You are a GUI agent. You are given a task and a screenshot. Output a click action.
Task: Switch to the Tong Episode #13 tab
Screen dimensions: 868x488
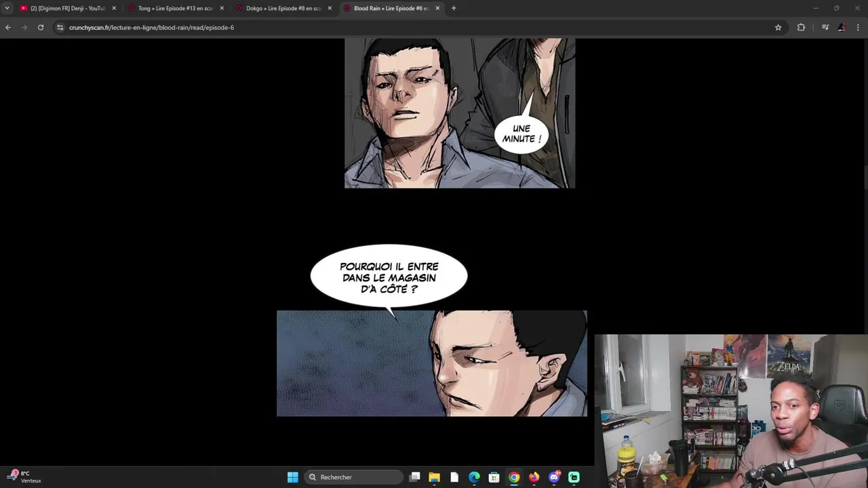[176, 8]
